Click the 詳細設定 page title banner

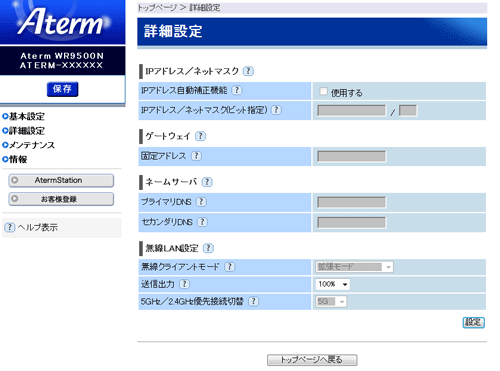(x=312, y=31)
